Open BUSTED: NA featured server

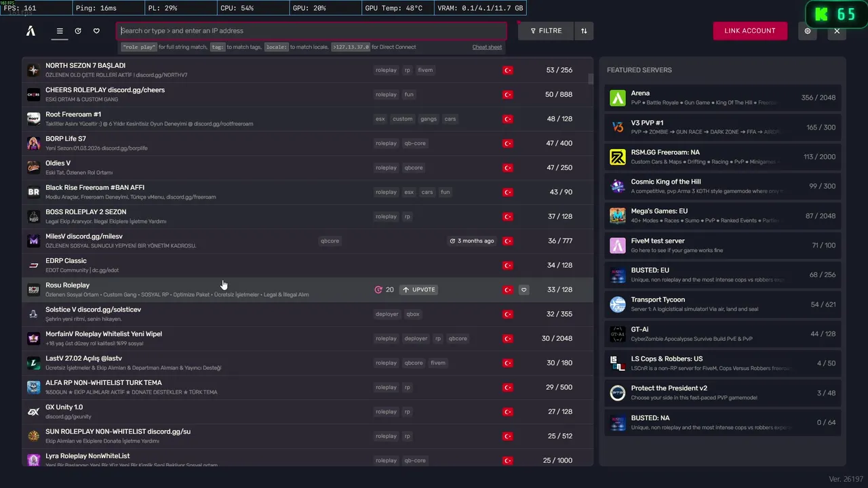coord(723,422)
